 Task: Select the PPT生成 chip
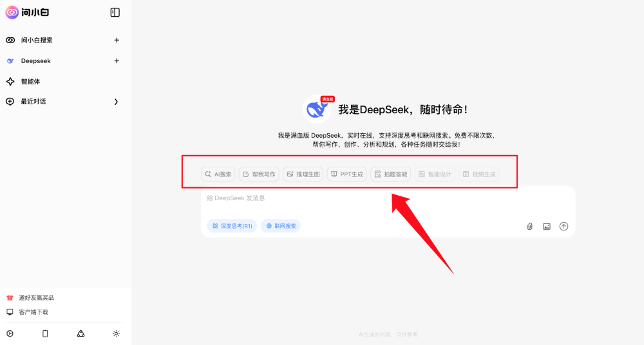point(347,174)
